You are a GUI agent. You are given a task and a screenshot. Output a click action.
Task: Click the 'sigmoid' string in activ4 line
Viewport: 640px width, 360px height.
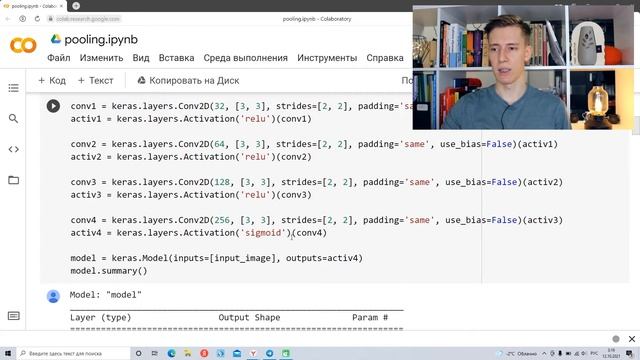tap(263, 233)
